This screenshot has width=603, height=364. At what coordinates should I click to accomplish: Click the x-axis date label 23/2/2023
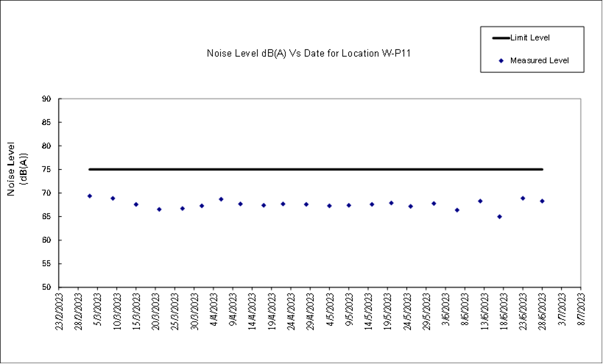pos(60,313)
